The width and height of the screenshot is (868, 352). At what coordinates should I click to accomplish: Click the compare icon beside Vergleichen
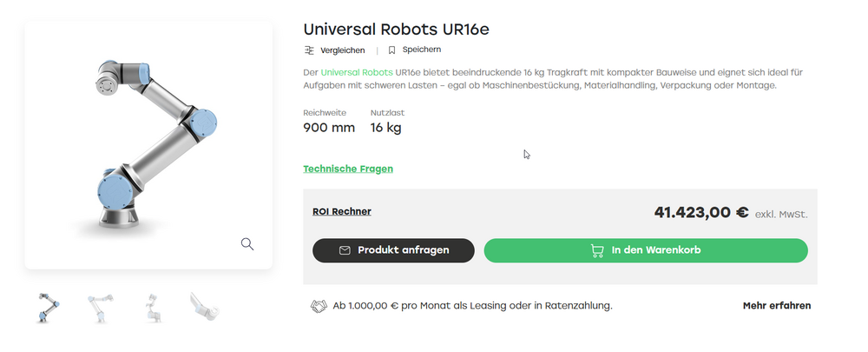point(309,50)
